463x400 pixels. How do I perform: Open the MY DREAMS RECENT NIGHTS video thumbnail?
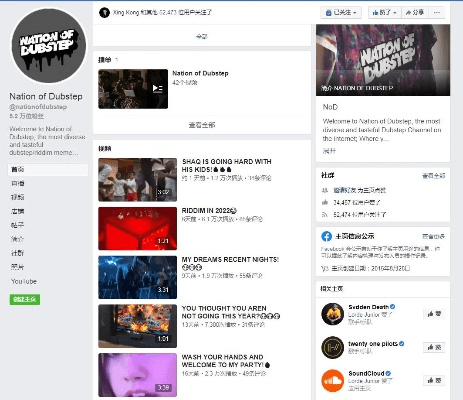pyautogui.click(x=137, y=277)
